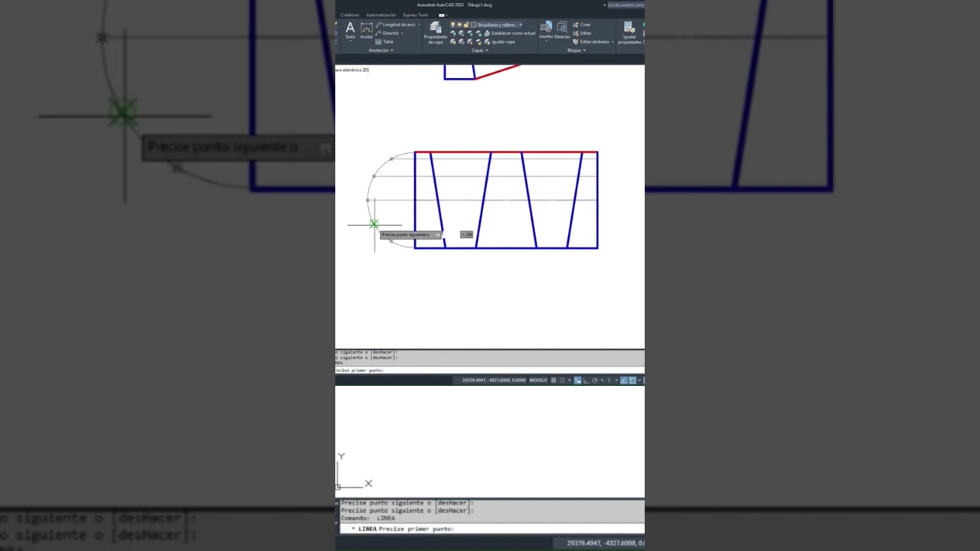Open the 0Auxiliares y relleno layer dropdown
980x551 pixels.
click(x=521, y=24)
